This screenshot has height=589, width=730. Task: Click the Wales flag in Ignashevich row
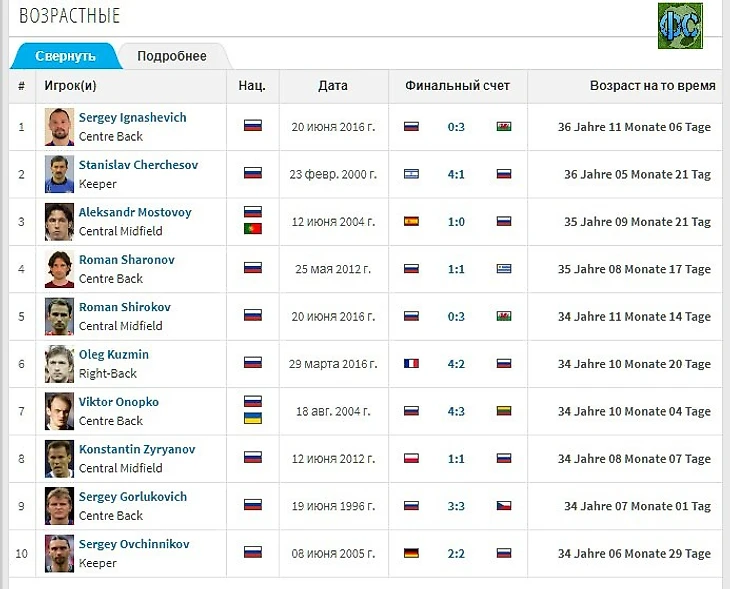[504, 127]
